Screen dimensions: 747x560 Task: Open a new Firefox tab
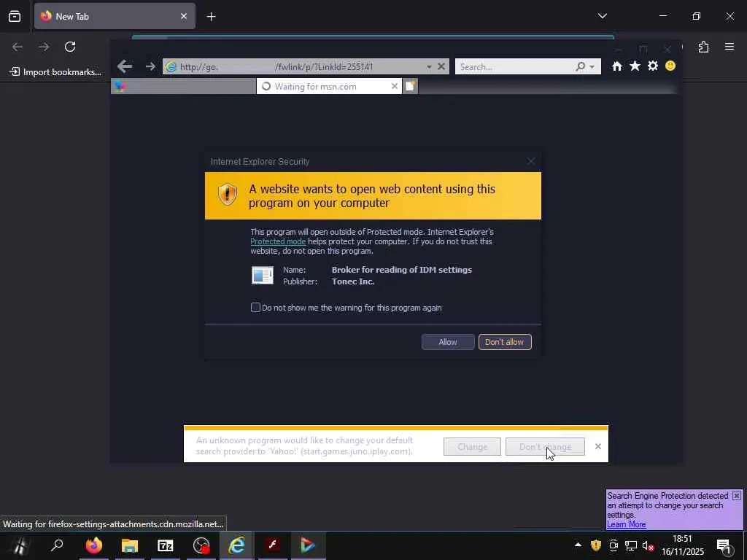[x=211, y=17]
